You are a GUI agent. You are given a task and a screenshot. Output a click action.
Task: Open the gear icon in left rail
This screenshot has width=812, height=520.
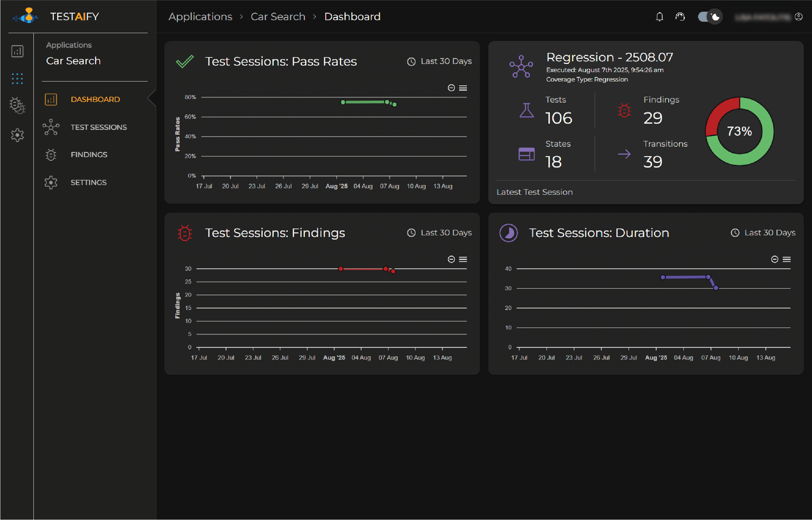point(17,135)
